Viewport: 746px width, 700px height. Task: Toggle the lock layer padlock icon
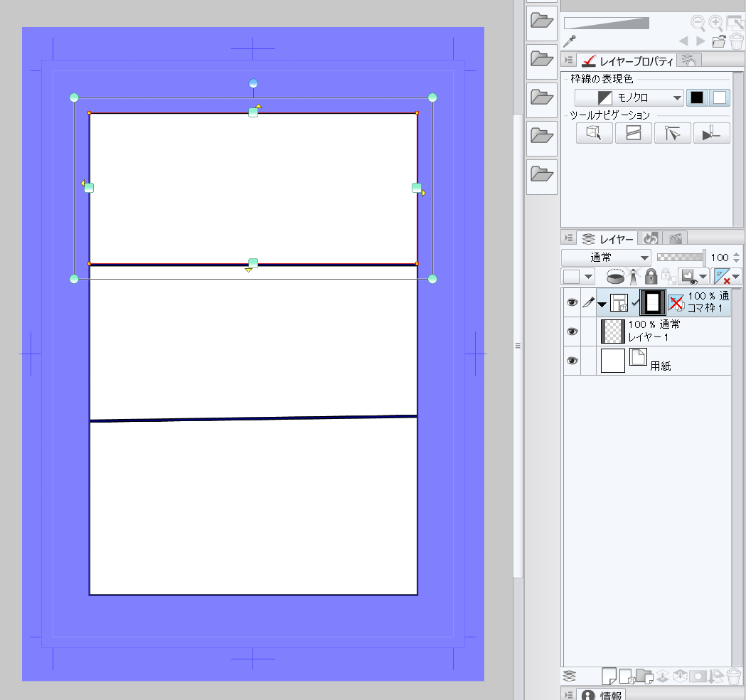650,277
